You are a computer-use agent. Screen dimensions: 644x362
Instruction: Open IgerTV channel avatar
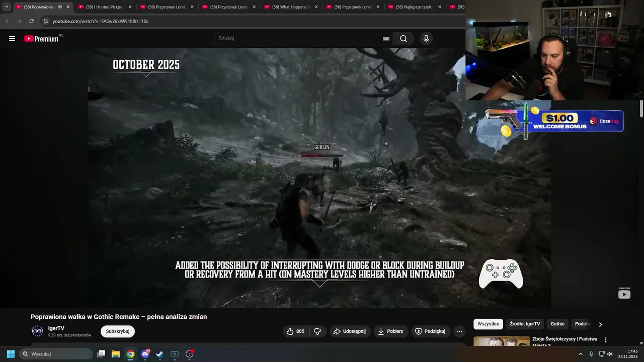tap(38, 331)
